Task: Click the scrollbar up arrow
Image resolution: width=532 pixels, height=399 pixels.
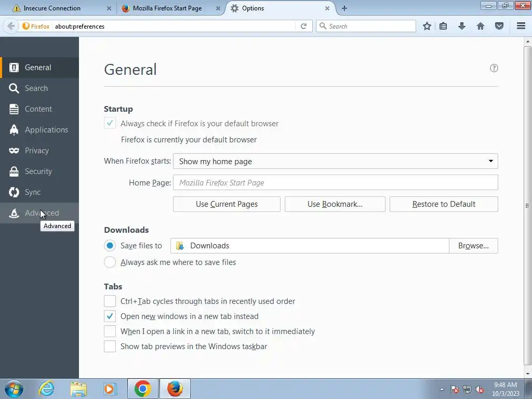Action: (x=527, y=42)
